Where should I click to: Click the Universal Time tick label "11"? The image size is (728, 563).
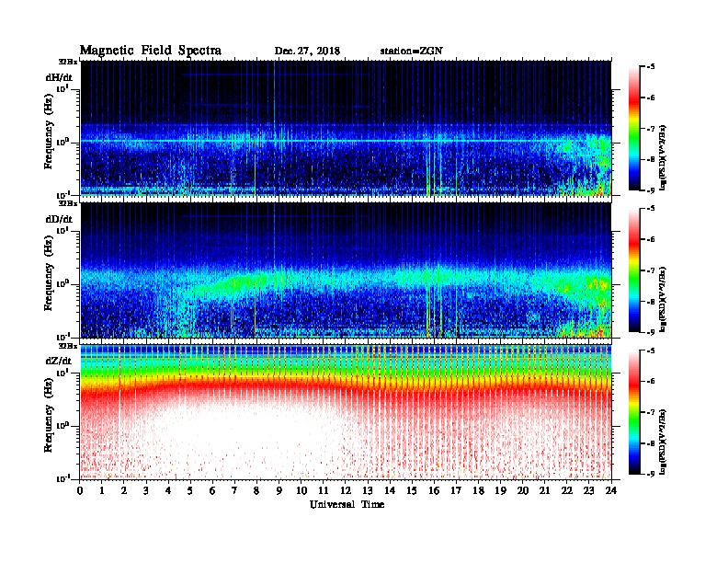324,490
